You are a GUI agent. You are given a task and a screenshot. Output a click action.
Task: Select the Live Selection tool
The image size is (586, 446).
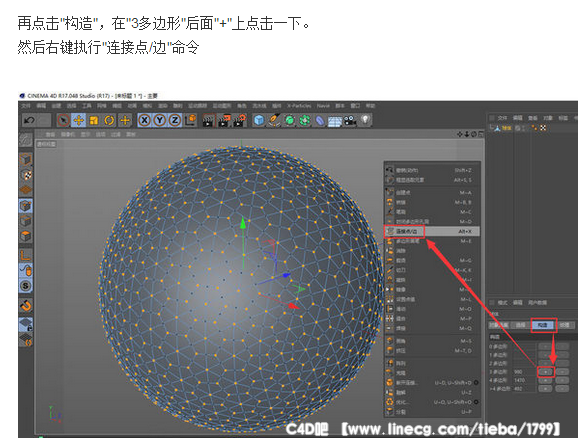(x=64, y=120)
